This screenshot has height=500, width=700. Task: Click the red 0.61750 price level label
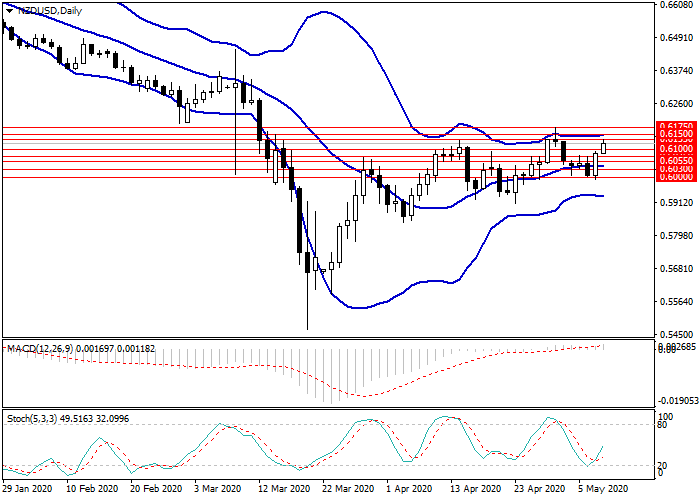tap(674, 127)
